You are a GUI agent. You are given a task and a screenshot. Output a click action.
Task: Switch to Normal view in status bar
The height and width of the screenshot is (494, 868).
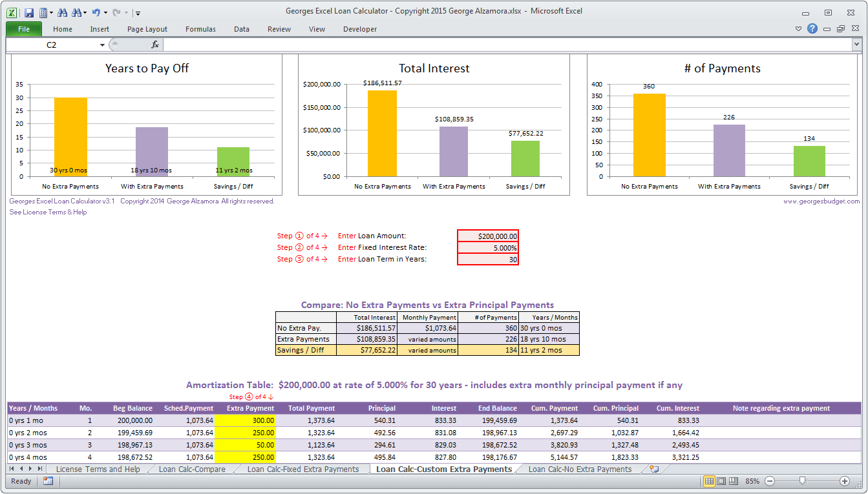(709, 481)
